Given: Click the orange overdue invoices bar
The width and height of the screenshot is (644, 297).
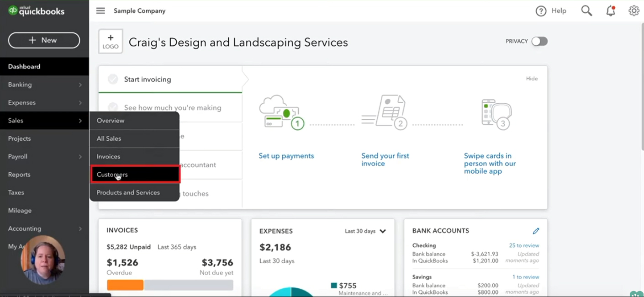Looking at the screenshot, I should point(125,285).
